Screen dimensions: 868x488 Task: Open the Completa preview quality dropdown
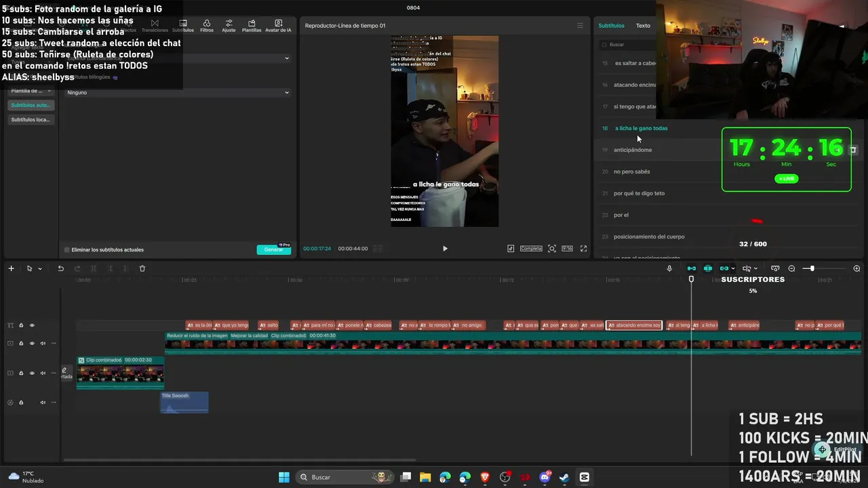531,249
